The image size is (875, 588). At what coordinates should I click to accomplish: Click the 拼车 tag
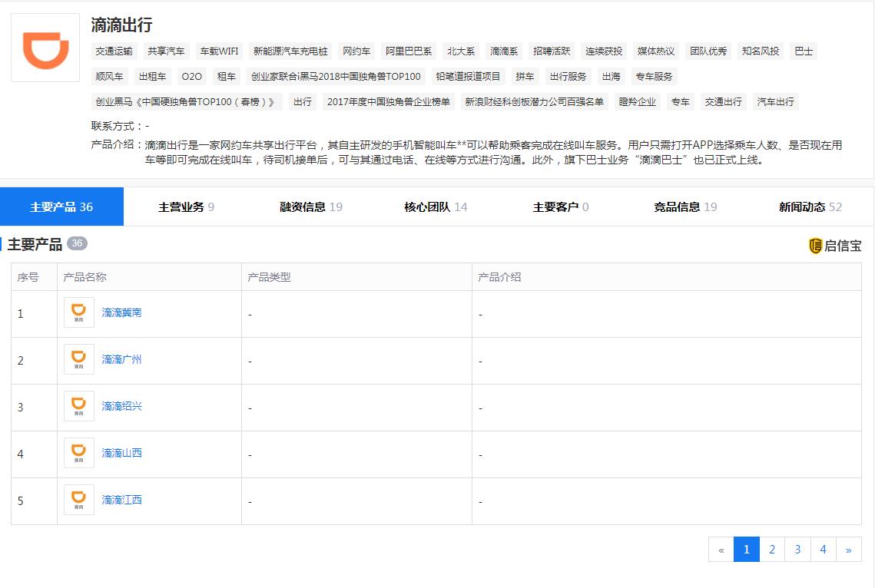click(525, 76)
